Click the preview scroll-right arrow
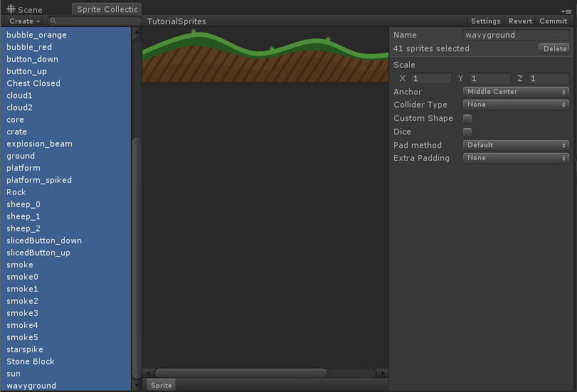 tap(383, 373)
